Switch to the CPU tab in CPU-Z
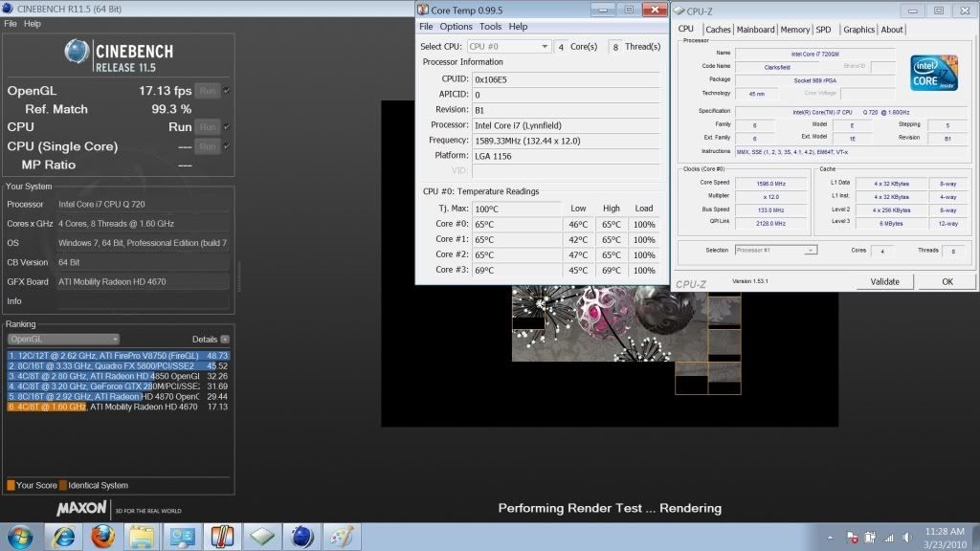This screenshot has width=980, height=551. point(685,29)
